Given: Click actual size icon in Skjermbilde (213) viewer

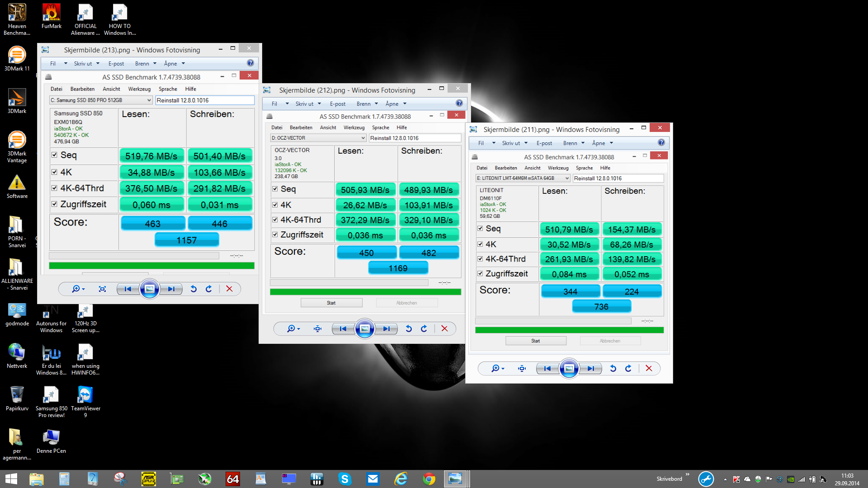Looking at the screenshot, I should pyautogui.click(x=103, y=289).
